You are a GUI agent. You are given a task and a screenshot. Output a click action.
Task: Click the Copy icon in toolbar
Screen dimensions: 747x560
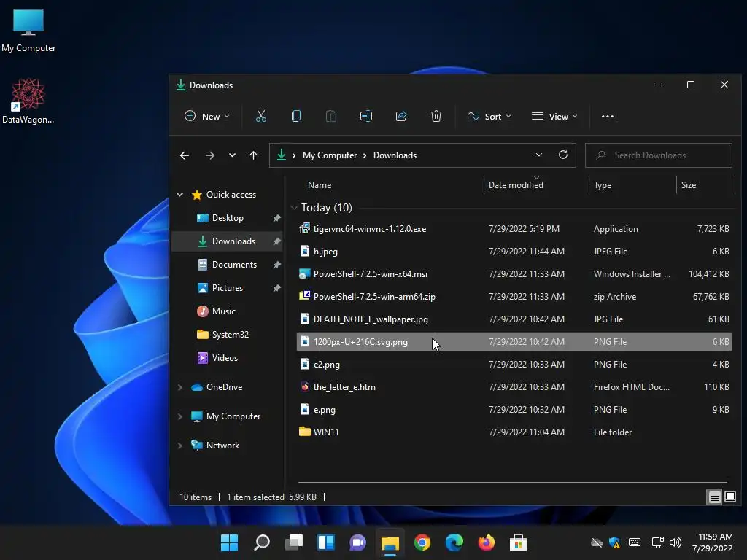point(296,116)
